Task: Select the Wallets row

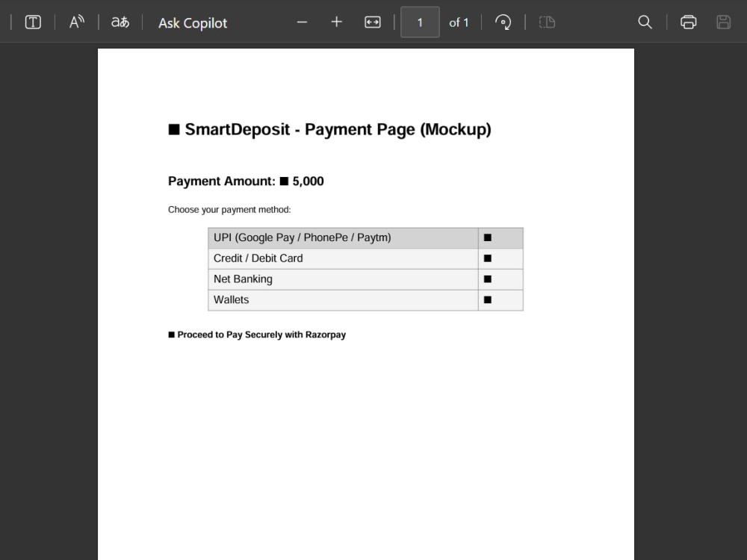Action: [x=365, y=300]
